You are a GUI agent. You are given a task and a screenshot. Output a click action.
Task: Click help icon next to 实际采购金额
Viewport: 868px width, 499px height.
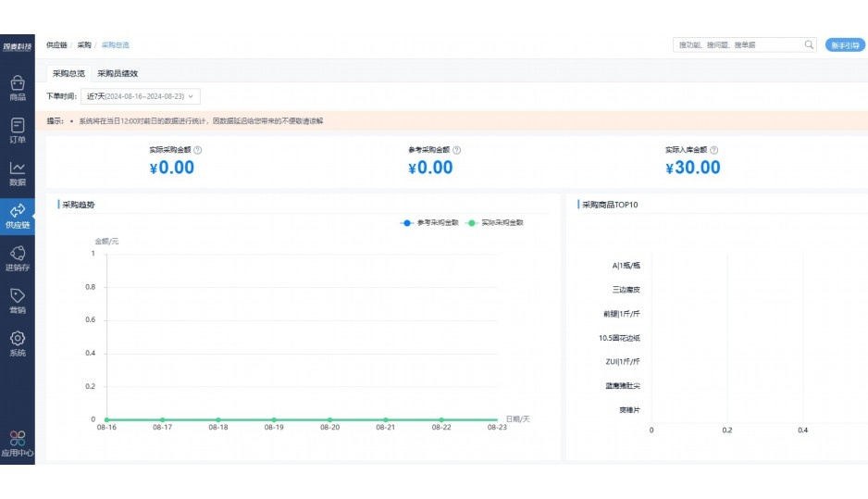198,150
